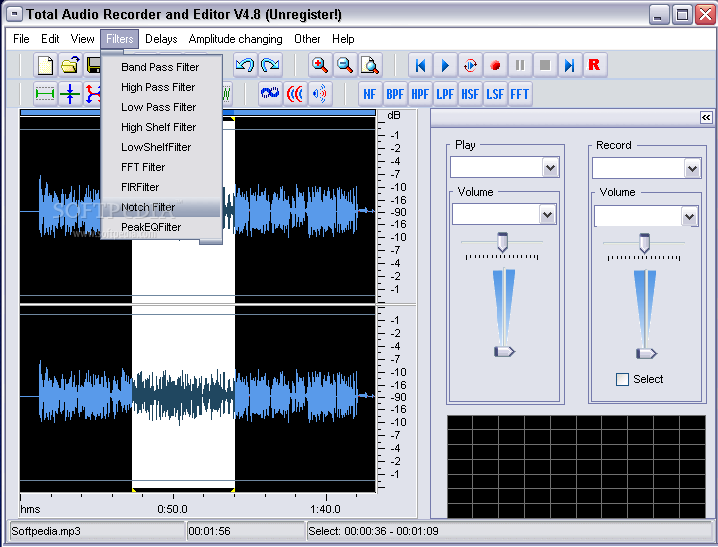Apply High Shelf via HSF toolbar button
The height and width of the screenshot is (547, 718).
pos(470,94)
